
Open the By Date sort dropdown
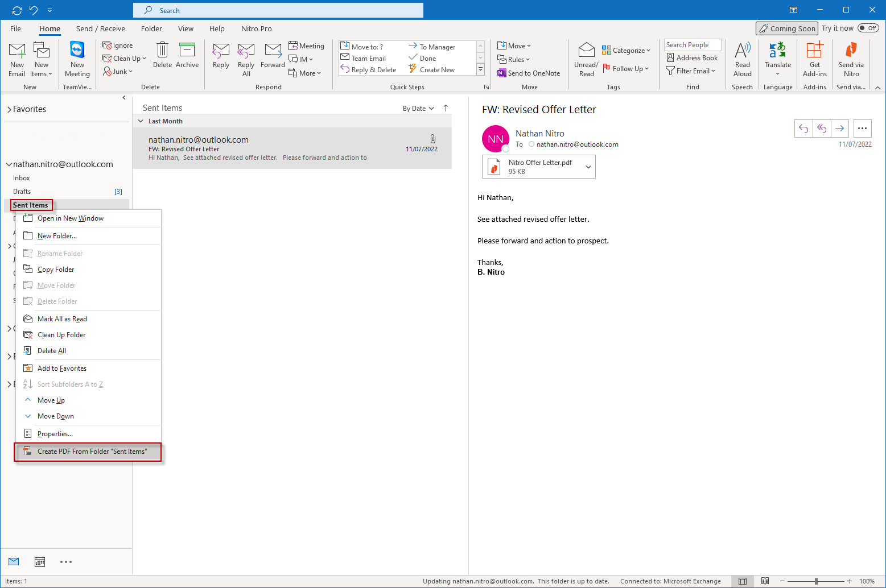418,109
